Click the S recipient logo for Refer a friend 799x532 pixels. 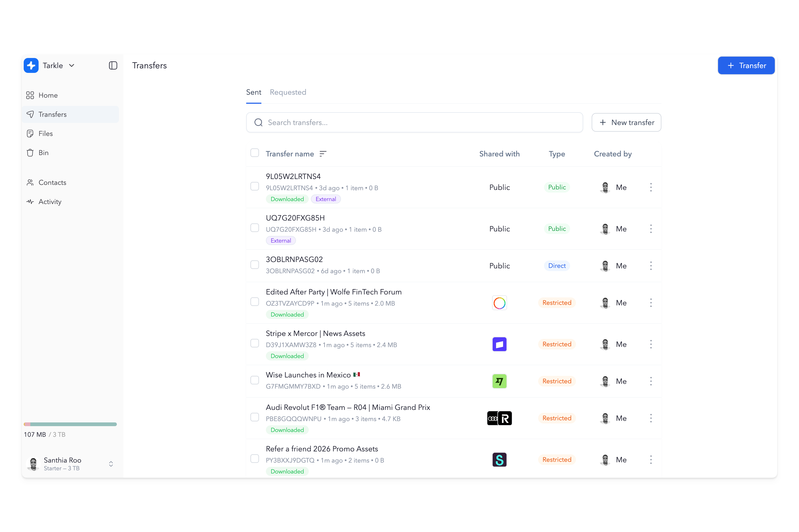coord(499,459)
